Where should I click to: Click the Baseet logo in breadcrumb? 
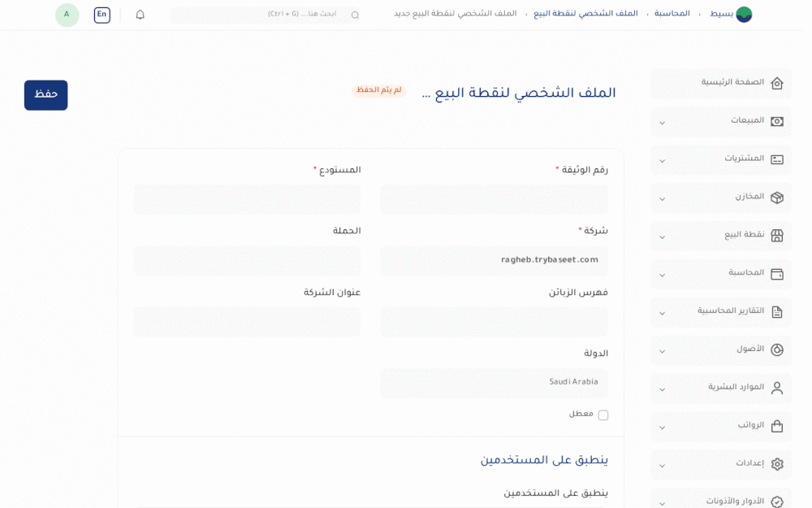pyautogui.click(x=744, y=15)
